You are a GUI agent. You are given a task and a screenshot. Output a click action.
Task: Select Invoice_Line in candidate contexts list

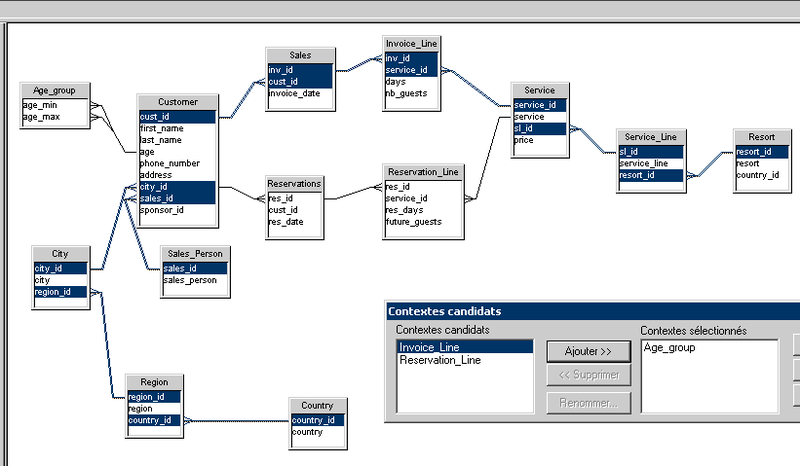pyautogui.click(x=463, y=347)
